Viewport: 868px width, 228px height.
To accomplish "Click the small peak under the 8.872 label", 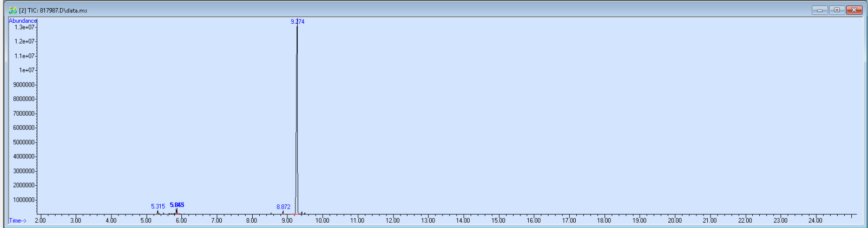I will point(283,213).
